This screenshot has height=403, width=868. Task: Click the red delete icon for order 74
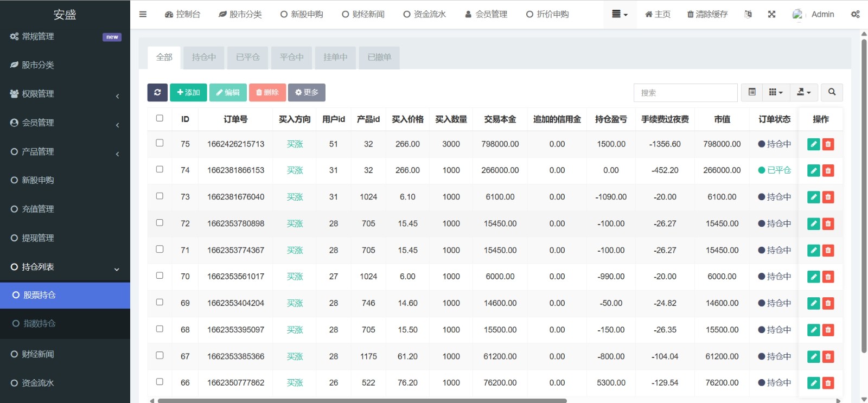[828, 171]
